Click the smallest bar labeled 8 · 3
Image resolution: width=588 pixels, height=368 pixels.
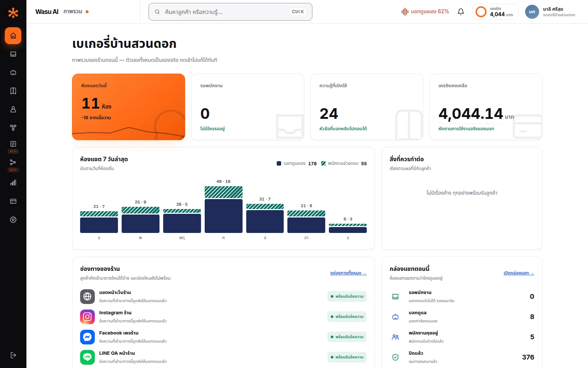coord(348,228)
